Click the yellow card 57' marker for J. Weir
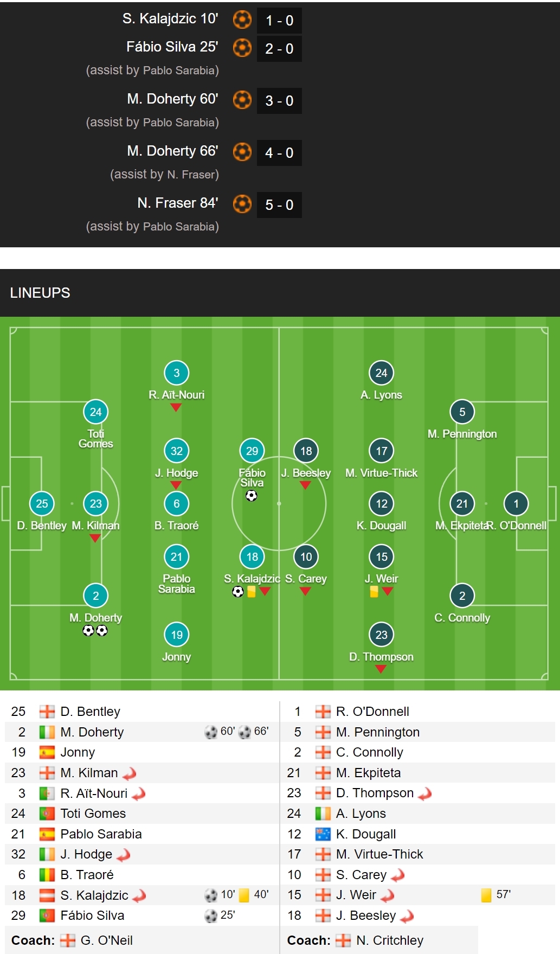The width and height of the screenshot is (560, 954). tap(496, 895)
